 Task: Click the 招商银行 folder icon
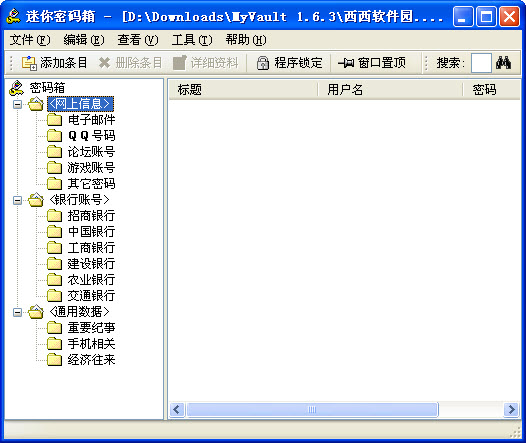(54, 216)
